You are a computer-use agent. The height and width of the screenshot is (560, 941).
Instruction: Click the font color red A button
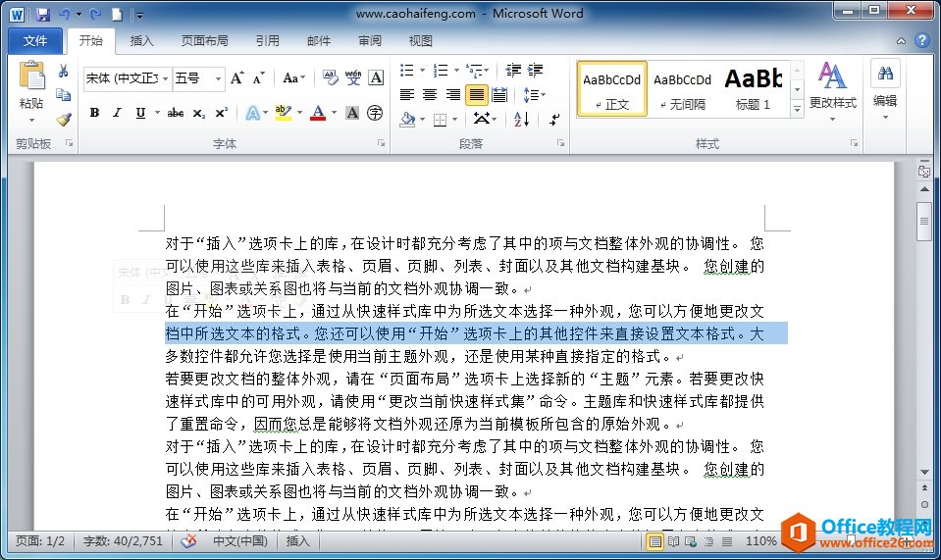click(x=318, y=113)
